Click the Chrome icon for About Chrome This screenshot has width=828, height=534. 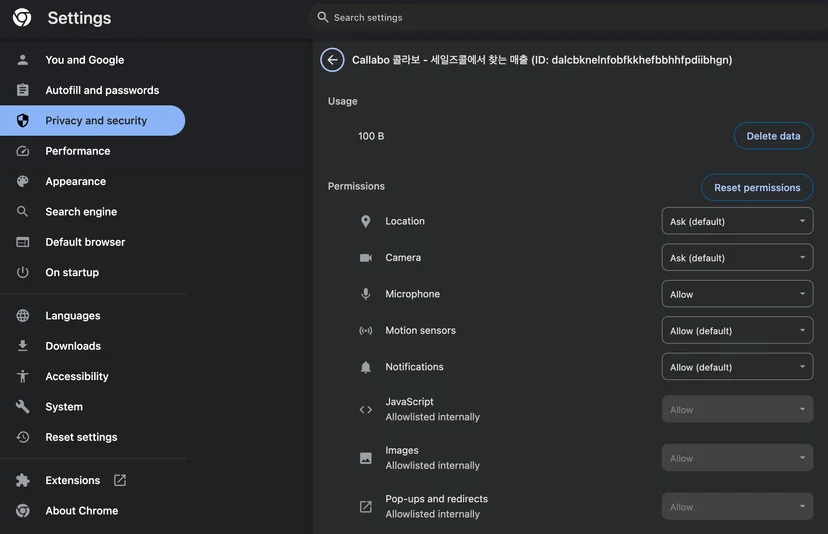(23, 511)
